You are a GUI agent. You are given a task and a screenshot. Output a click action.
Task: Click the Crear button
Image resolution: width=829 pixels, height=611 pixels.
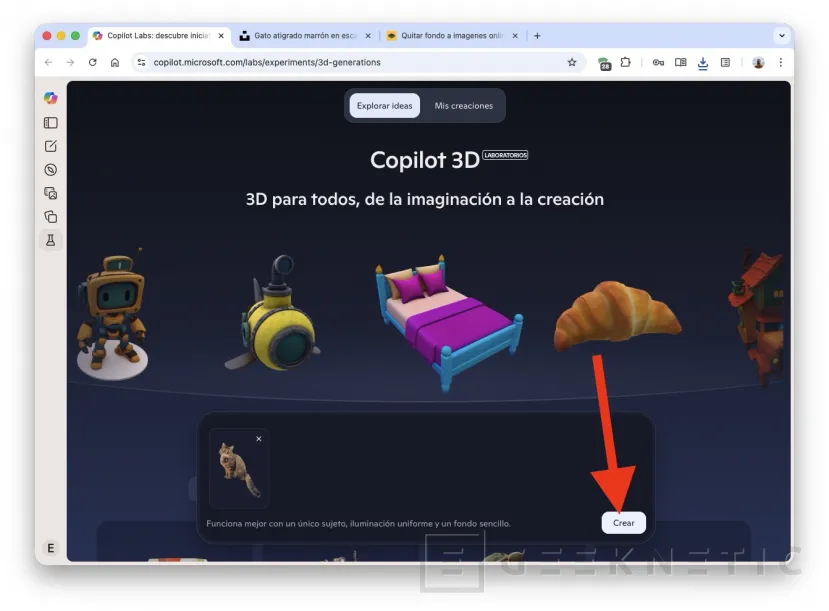coord(623,522)
